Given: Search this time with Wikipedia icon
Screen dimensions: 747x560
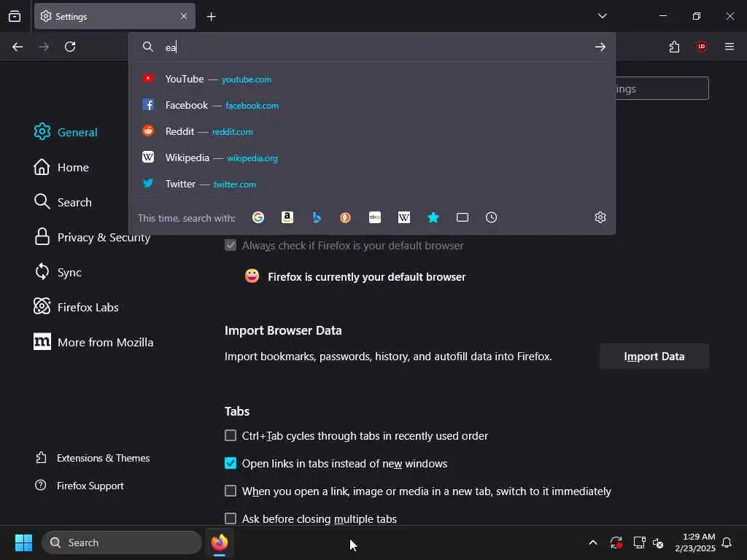Looking at the screenshot, I should click(404, 217).
